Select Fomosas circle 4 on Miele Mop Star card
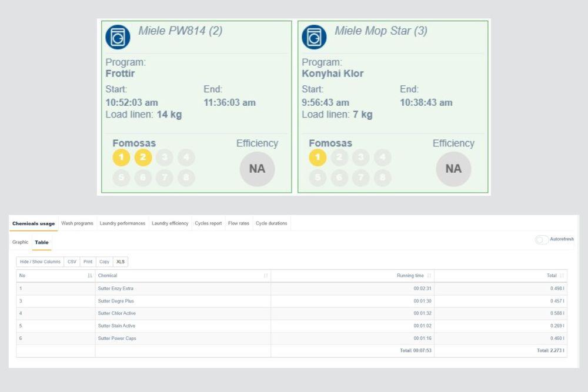Screen dimensions: 588x392 point(383,158)
